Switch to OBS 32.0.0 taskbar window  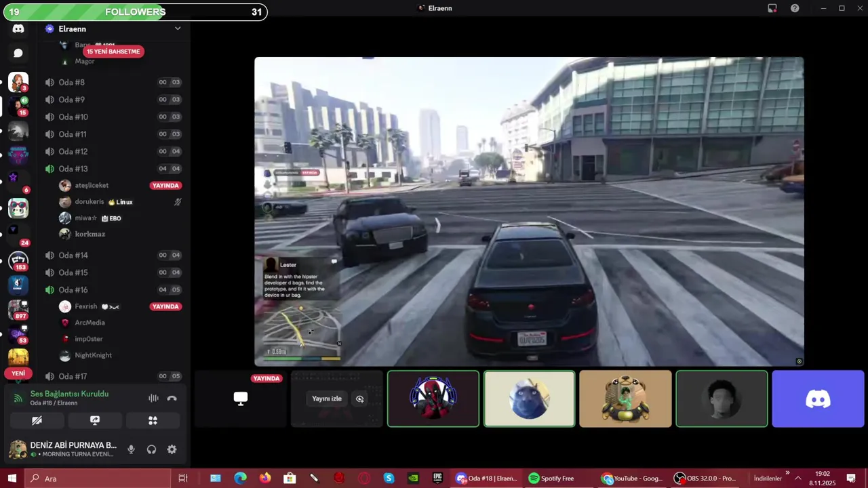tap(705, 479)
